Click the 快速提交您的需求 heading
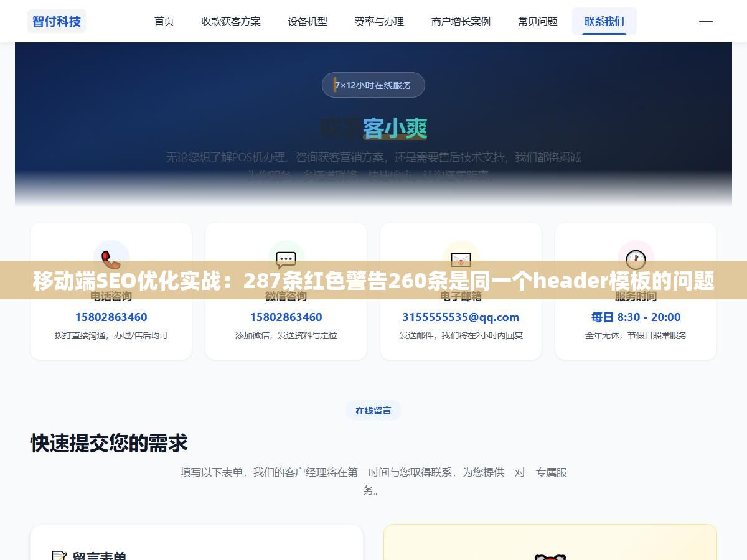Image resolution: width=747 pixels, height=560 pixels. click(x=109, y=443)
